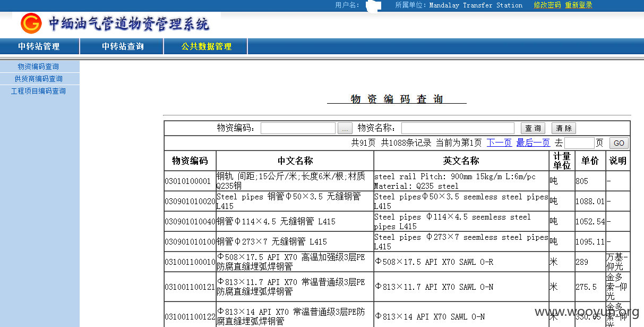Click the orange G system logo
The height and width of the screenshot is (327, 644).
(x=31, y=24)
